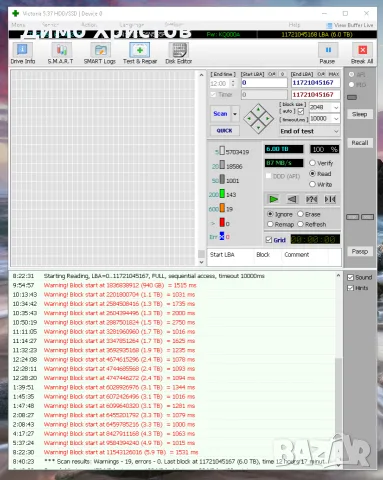This screenshot has height=480, width=383.
Task: Click the Comment column header
Action: click(x=297, y=255)
